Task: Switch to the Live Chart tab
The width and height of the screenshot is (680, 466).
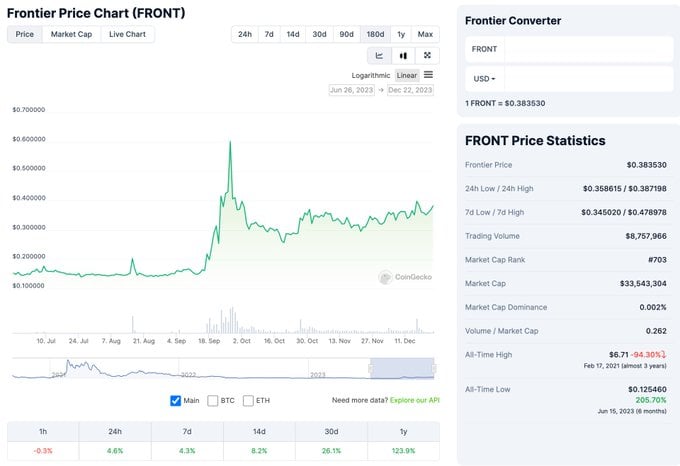Action: point(127,34)
